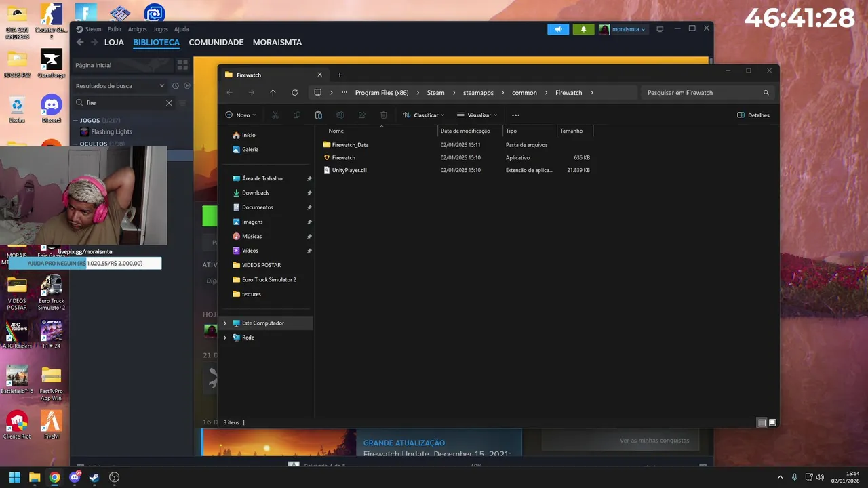
Task: Select BIBLIOTECA tab in Steam
Action: pyautogui.click(x=156, y=42)
